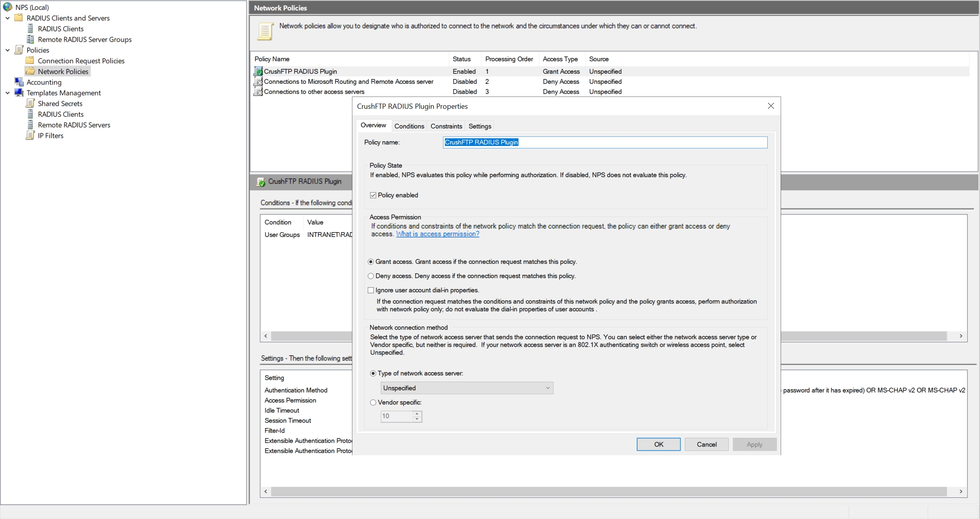Click Cancel in the Properties dialog
Image resolution: width=980 pixels, height=519 pixels.
tap(706, 444)
